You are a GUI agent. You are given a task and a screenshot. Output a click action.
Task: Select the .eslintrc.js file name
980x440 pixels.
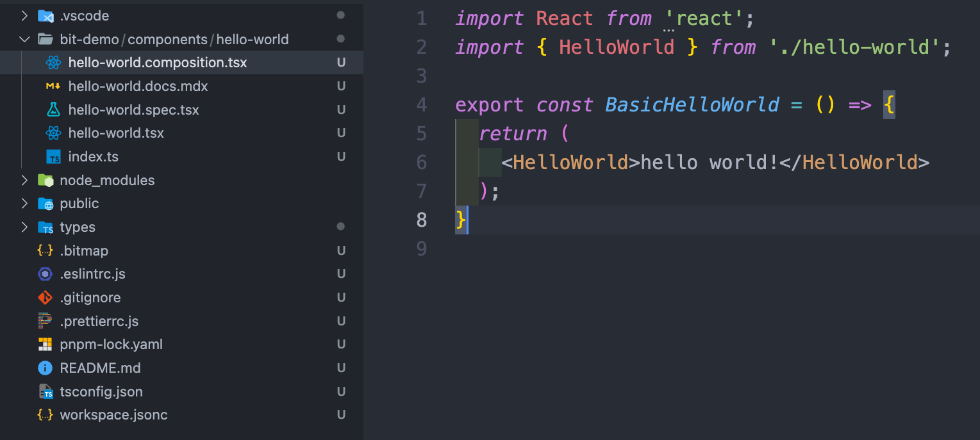click(x=93, y=274)
